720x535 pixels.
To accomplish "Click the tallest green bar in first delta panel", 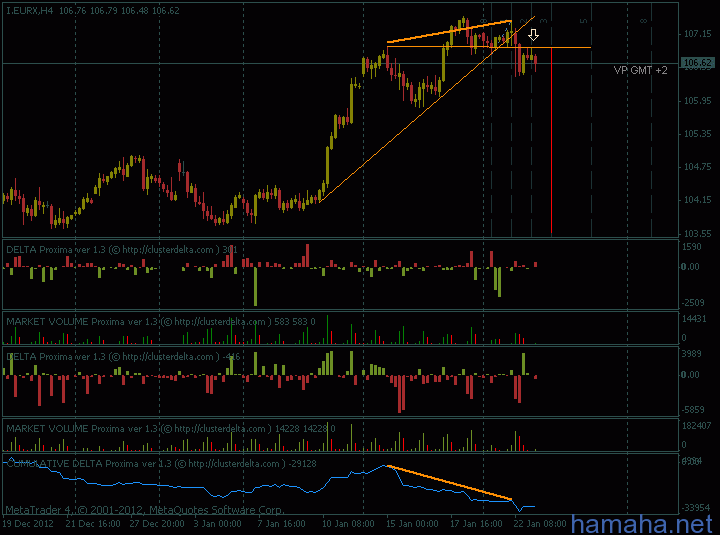I will tap(255, 287).
